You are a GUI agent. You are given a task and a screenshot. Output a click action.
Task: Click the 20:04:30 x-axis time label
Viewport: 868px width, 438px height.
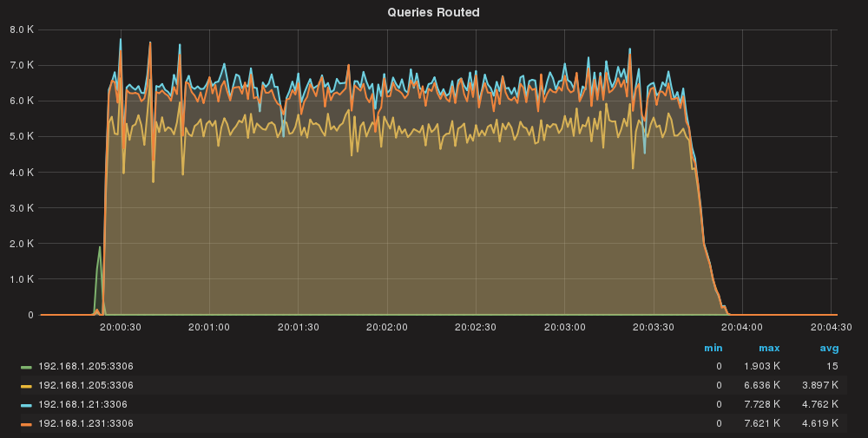tap(832, 328)
